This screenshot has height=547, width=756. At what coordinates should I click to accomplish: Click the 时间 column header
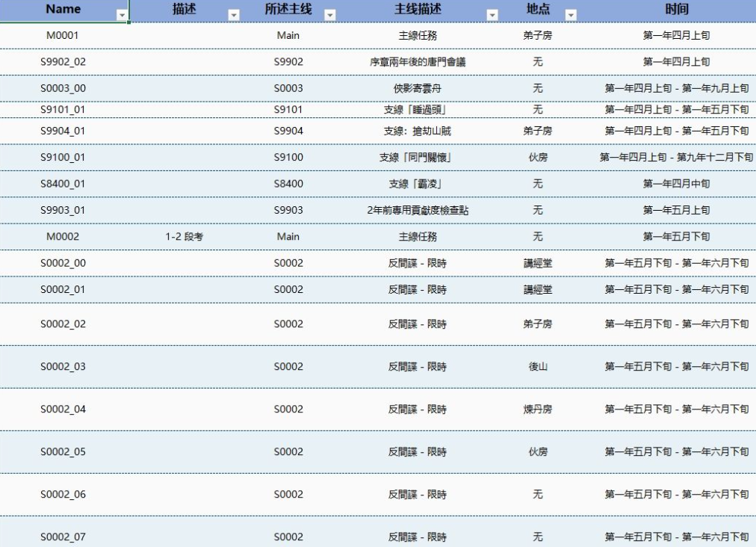(676, 10)
